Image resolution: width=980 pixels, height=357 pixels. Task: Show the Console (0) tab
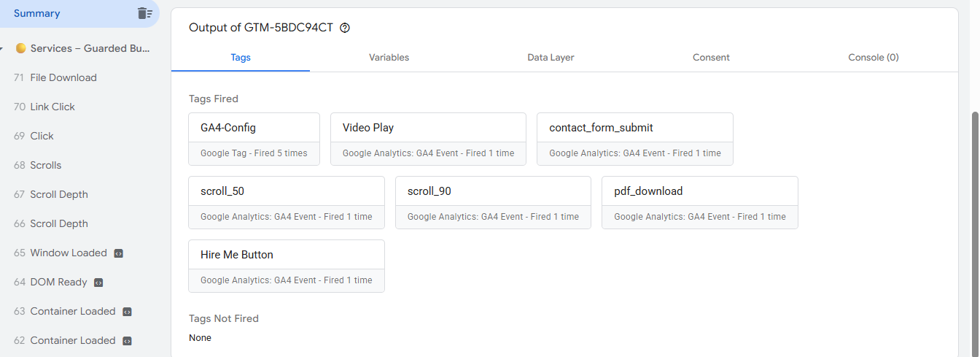(873, 58)
